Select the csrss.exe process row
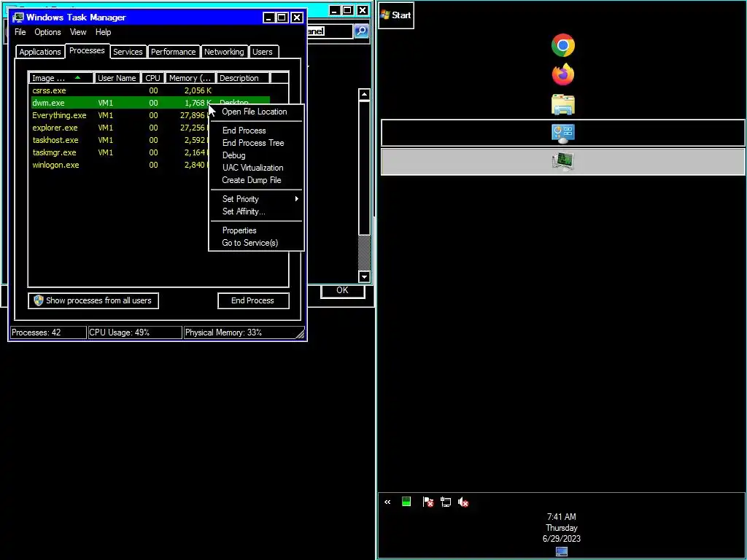 [x=150, y=90]
